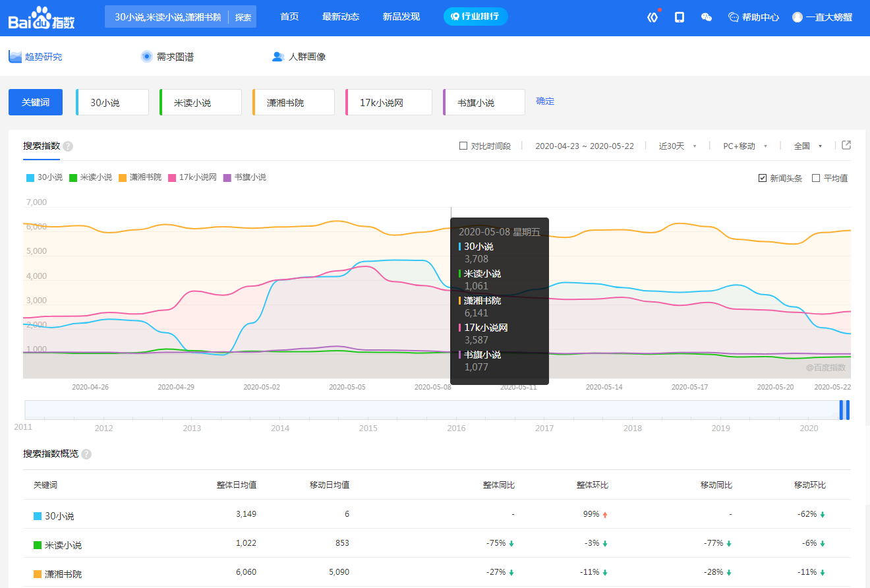This screenshot has width=870, height=588.
Task: Uncheck the 新闻头条 checkbox
Action: point(763,178)
